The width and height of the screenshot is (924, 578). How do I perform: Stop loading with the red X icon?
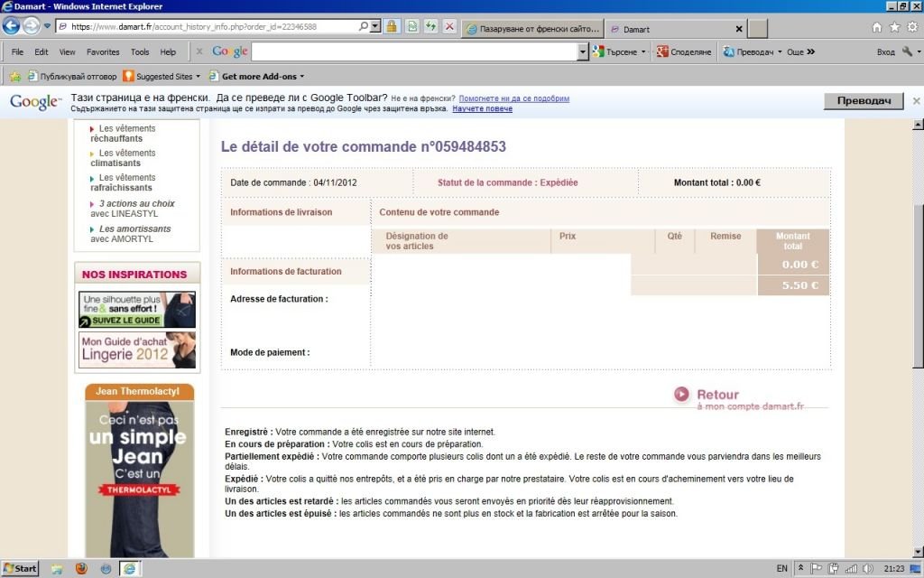pyautogui.click(x=449, y=26)
